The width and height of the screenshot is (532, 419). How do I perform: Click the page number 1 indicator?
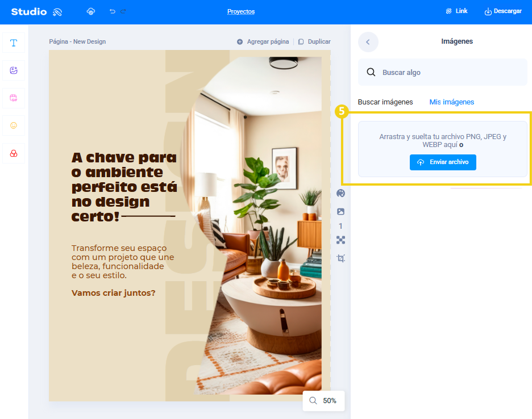tap(340, 226)
